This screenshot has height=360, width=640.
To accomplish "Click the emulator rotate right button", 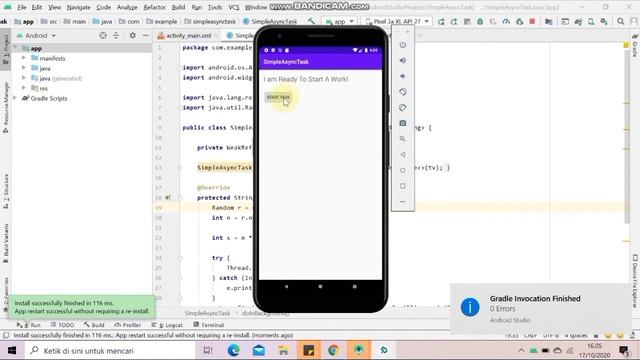I will [402, 107].
